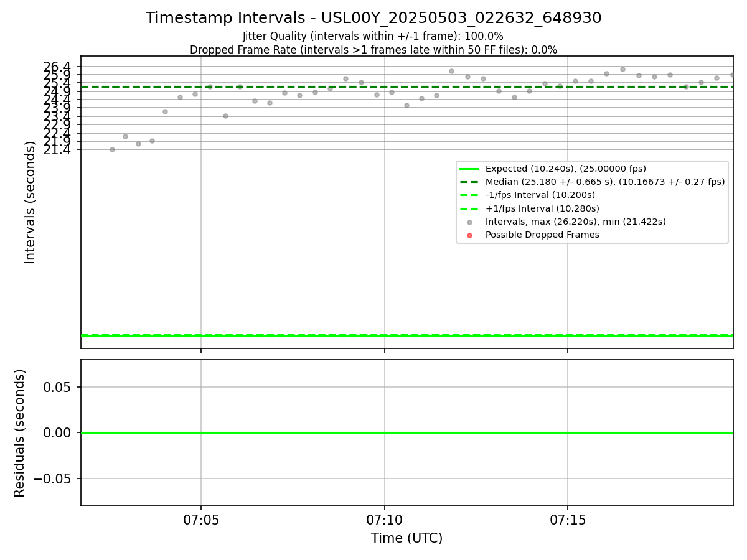
Task: Click legend entry "Intervals, max (26.220s), min (21.422s)"
Action: 576,222
